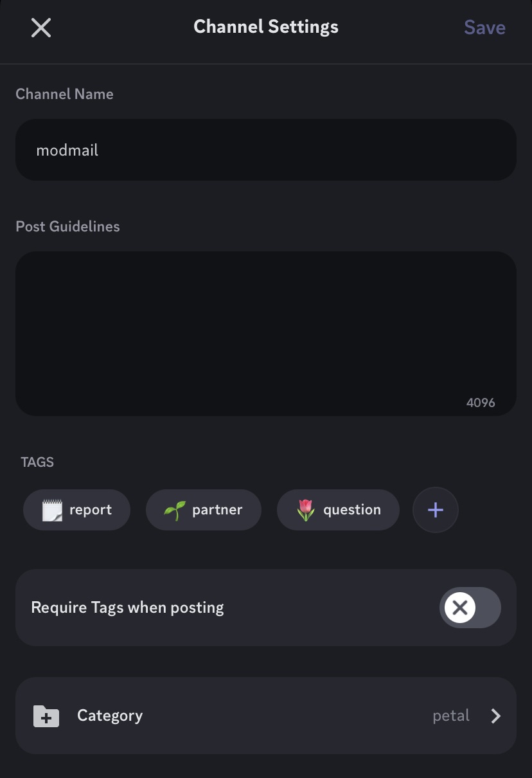This screenshot has height=778, width=532.
Task: Click the petal category value
Action: (451, 716)
